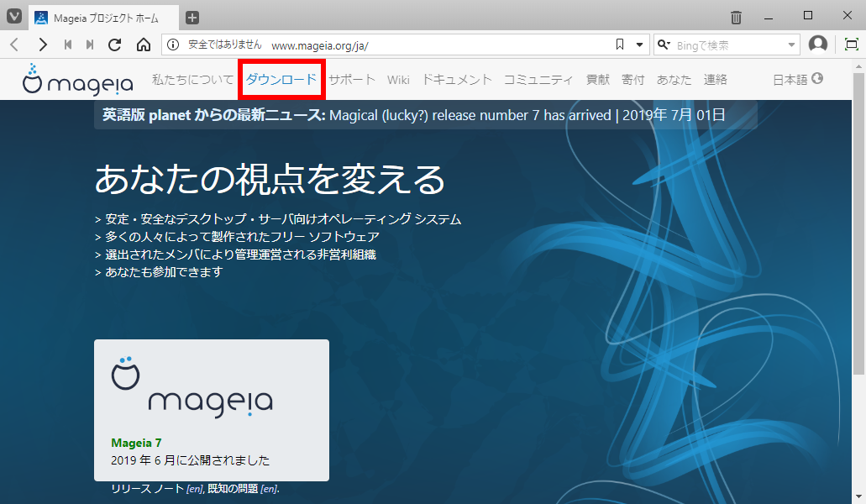Screen dimensions: 866x504
Task: Toggle the page capture icon
Action: pos(852,45)
